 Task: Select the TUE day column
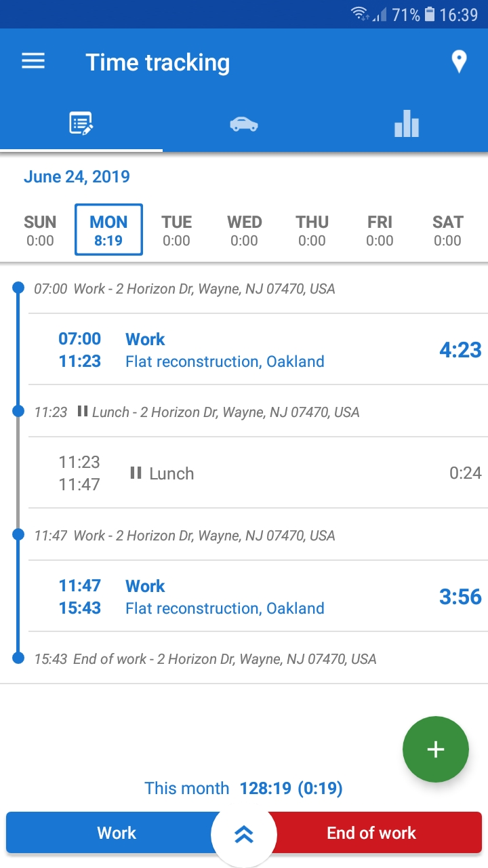176,230
